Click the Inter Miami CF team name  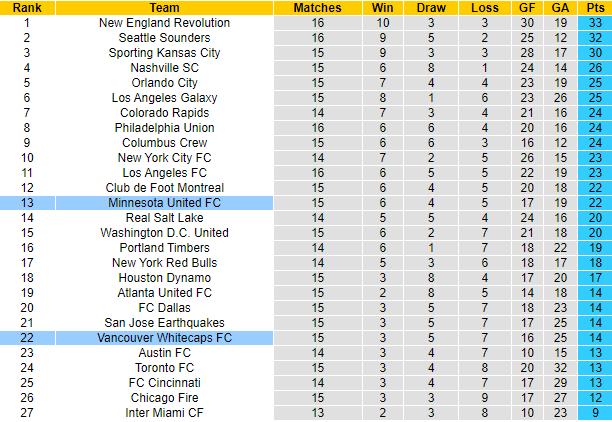click(x=165, y=413)
